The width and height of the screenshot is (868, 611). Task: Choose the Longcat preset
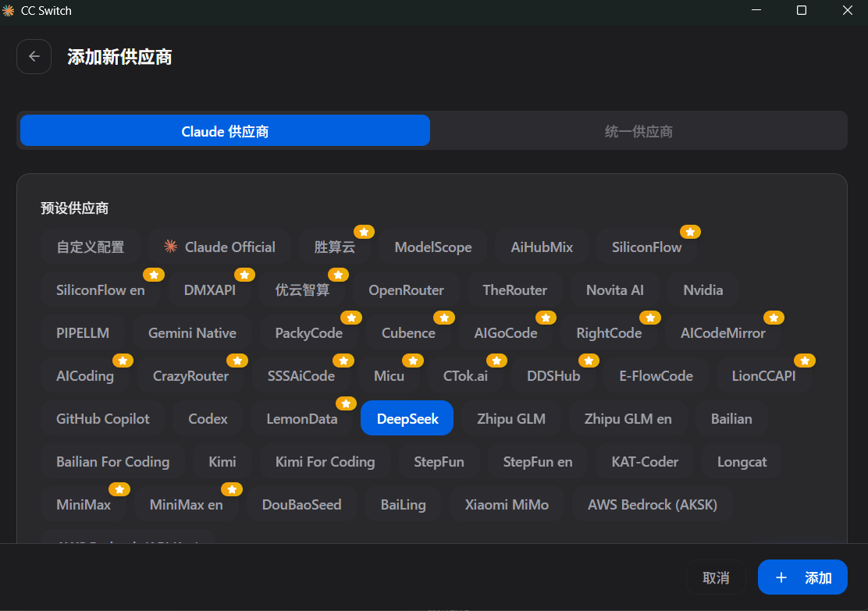(x=742, y=462)
